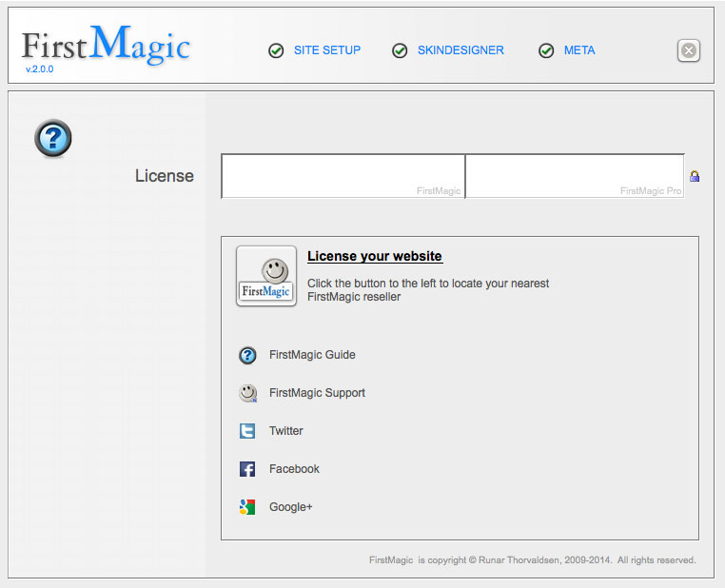
Task: Click the FirstMagic Guide question mark icon
Action: point(247,355)
